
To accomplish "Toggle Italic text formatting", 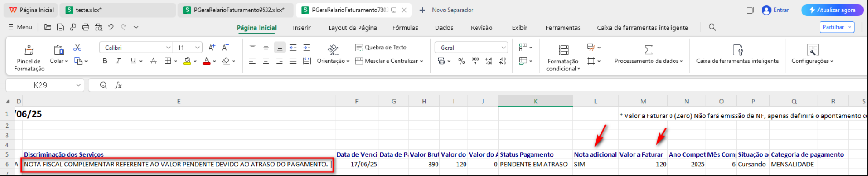I will click(118, 61).
